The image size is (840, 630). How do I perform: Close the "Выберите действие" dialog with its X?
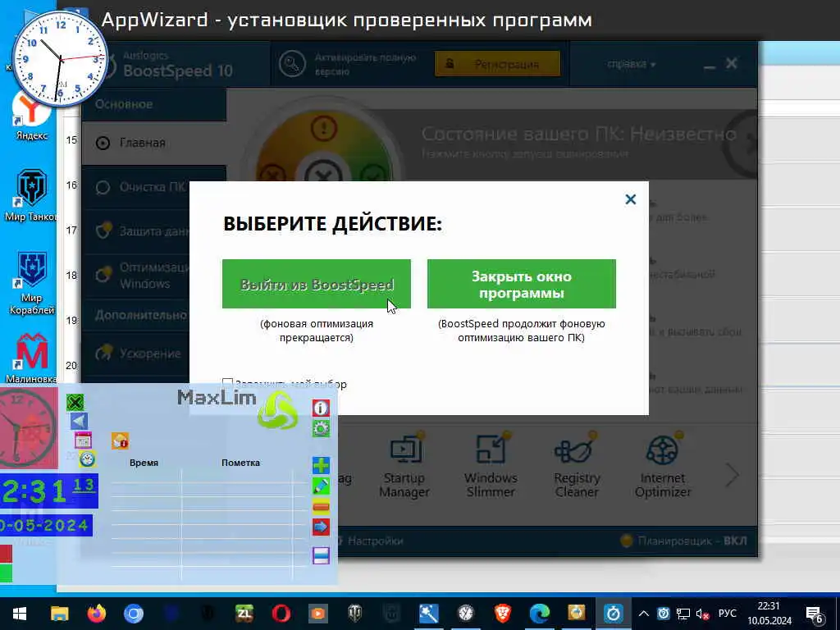[631, 199]
